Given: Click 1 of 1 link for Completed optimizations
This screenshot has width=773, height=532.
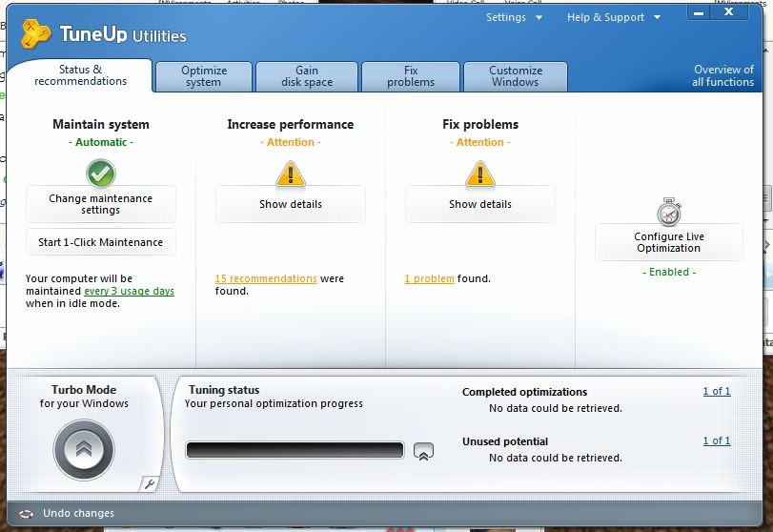Looking at the screenshot, I should point(717,391).
